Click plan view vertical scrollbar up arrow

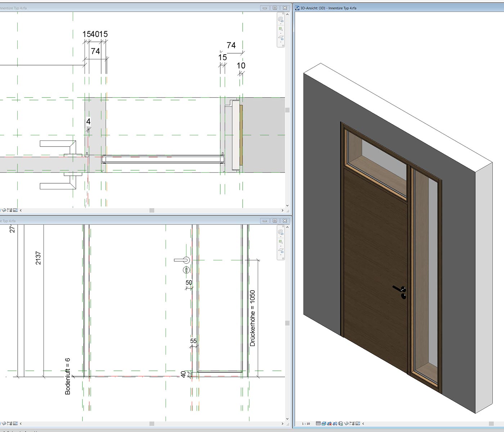[x=287, y=14]
